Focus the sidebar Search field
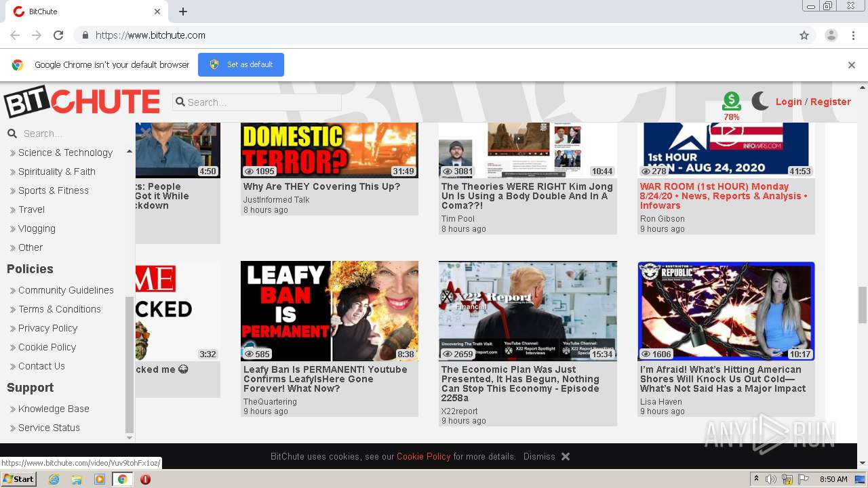This screenshot has height=488, width=868. tap(71, 134)
